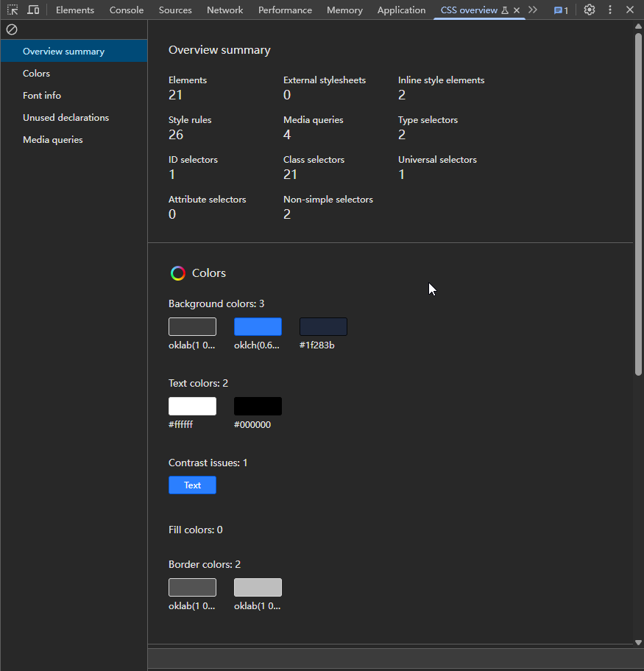Open DevTools settings gear
The width and height of the screenshot is (644, 671).
click(x=589, y=10)
